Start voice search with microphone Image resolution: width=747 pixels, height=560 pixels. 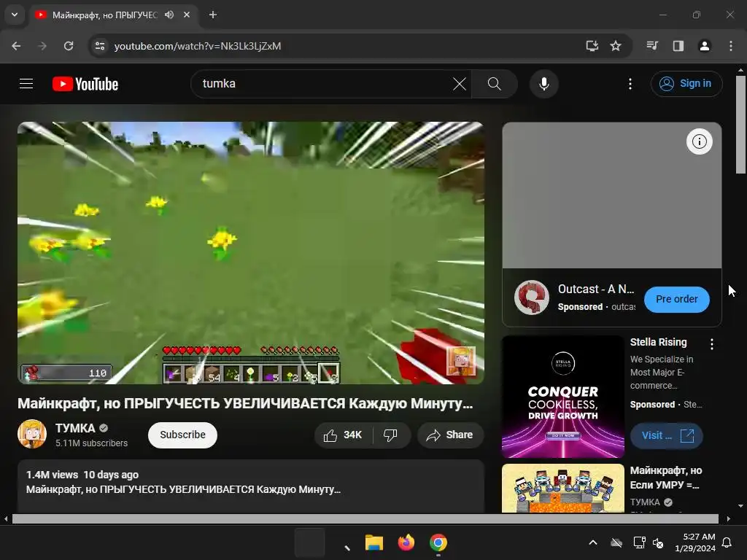click(543, 85)
